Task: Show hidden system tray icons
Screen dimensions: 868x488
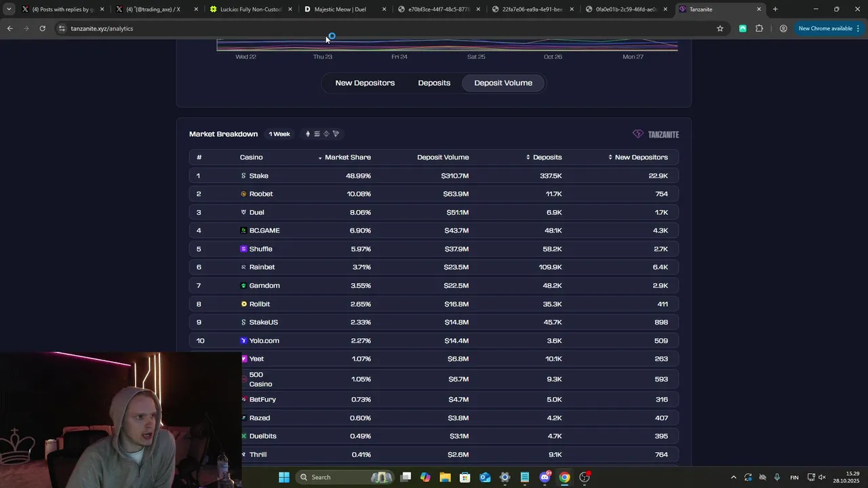Action: tap(733, 477)
